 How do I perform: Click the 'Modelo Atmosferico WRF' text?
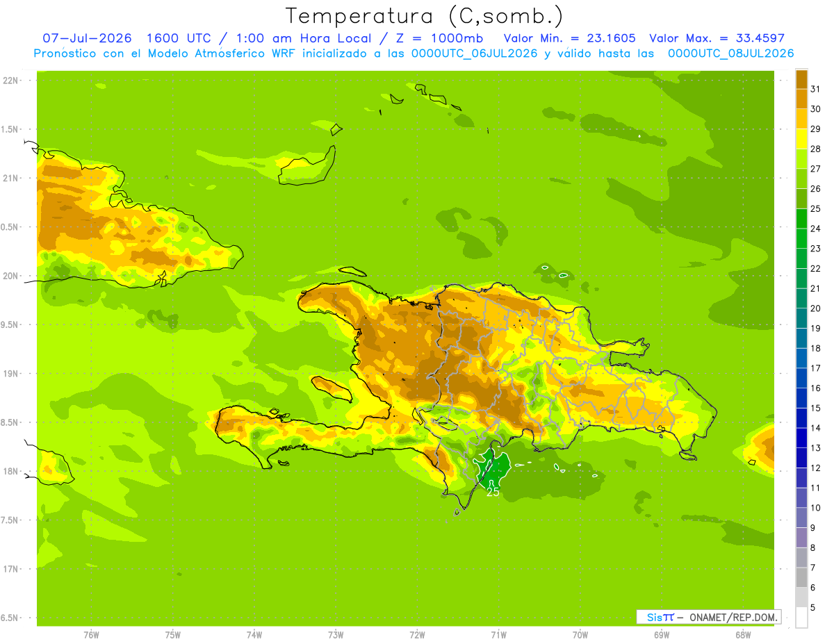coord(222,53)
